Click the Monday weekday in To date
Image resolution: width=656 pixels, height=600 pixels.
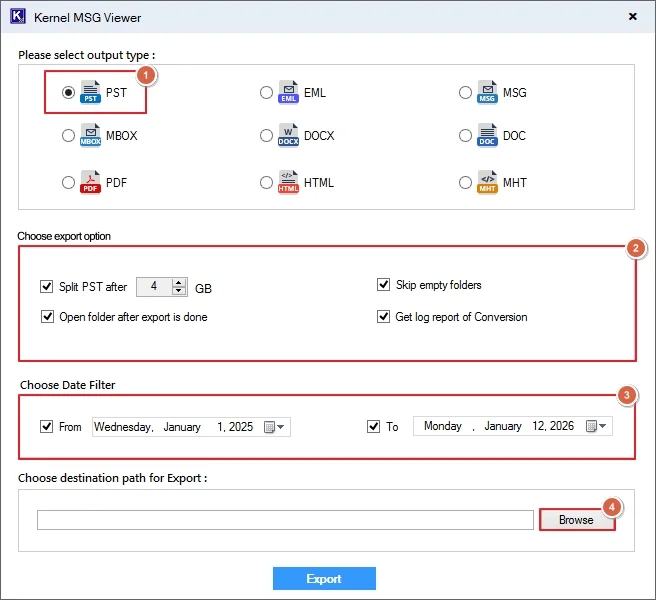click(x=443, y=426)
